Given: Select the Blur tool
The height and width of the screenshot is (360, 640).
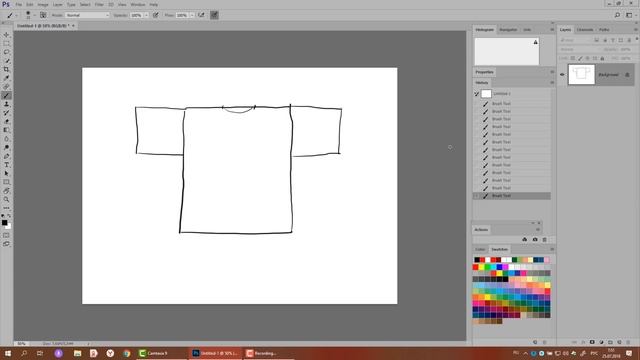Looking at the screenshot, I should 6,139.
